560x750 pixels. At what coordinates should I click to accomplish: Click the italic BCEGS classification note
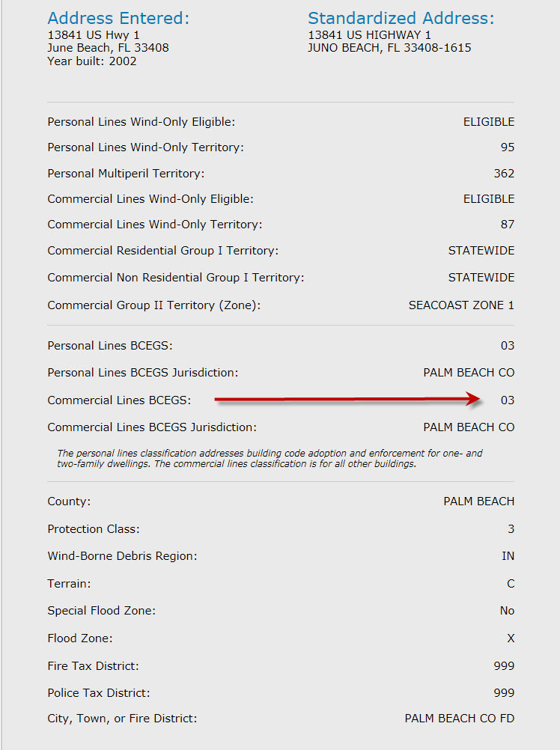point(270,458)
